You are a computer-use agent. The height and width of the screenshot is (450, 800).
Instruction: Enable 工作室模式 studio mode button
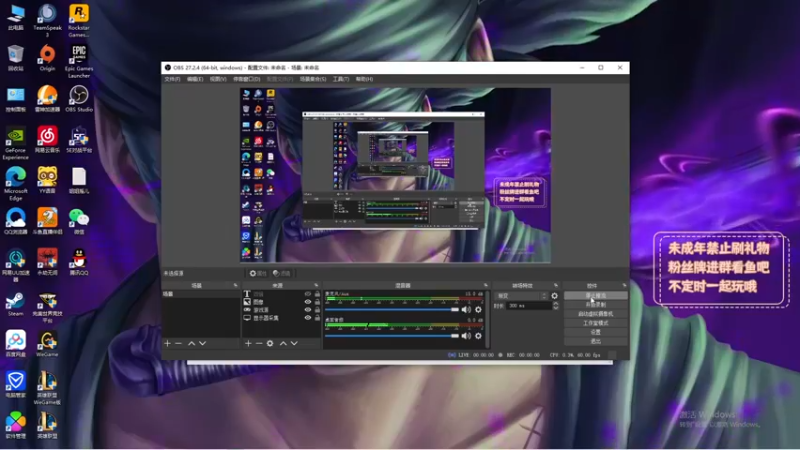click(596, 323)
